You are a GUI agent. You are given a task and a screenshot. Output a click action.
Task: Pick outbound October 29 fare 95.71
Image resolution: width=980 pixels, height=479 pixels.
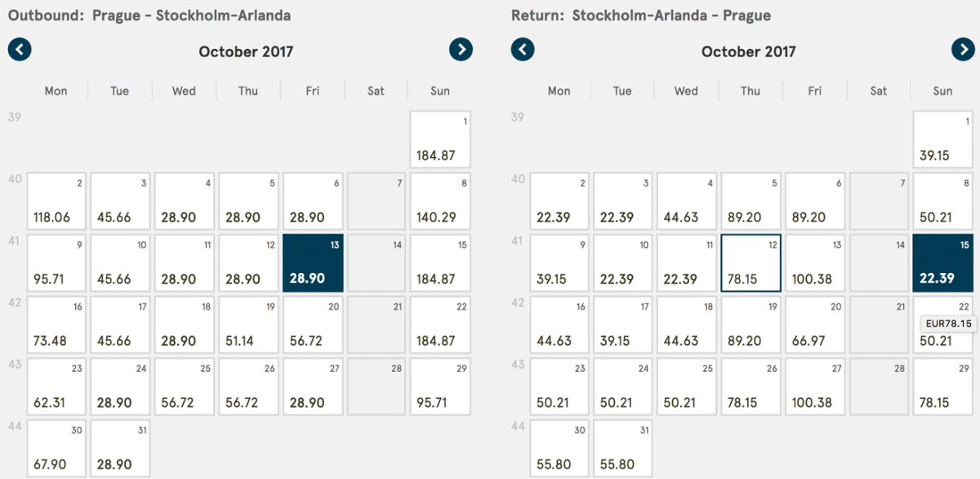(440, 386)
